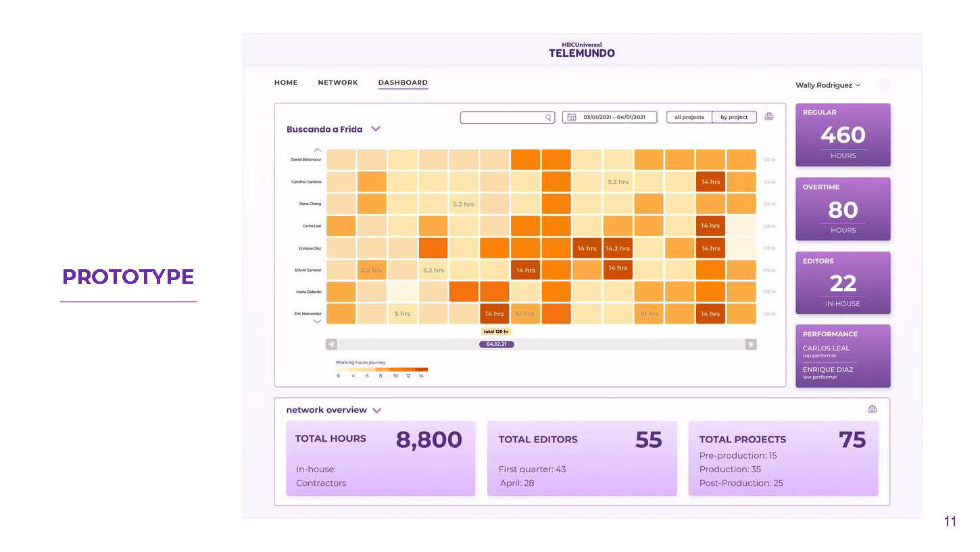
Task: Click the left arrow on the timeline scrollbar
Action: tap(331, 344)
